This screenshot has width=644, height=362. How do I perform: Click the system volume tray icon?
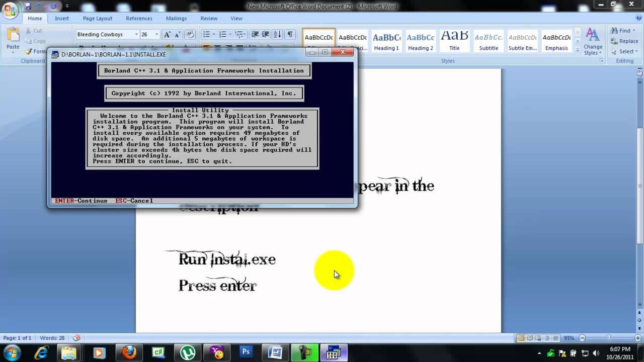coord(595,353)
